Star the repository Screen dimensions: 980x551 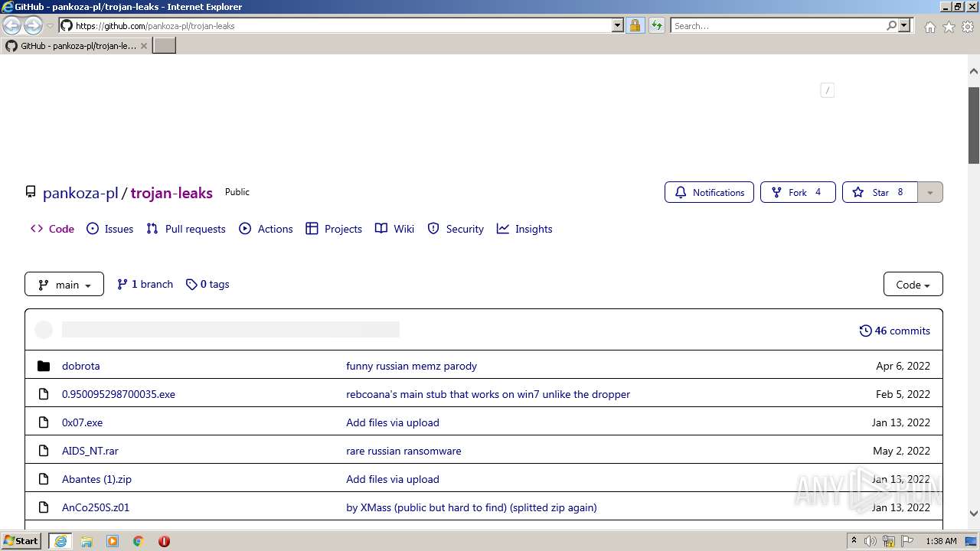point(880,192)
